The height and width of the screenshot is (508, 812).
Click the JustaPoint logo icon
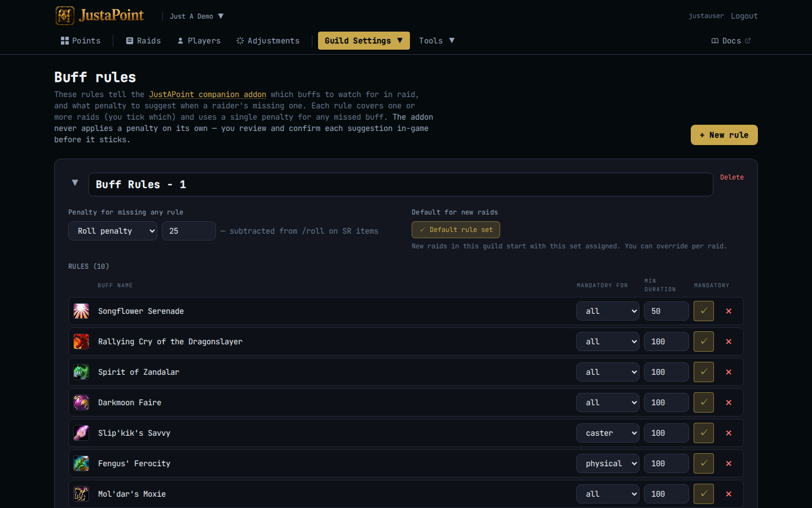(x=65, y=16)
